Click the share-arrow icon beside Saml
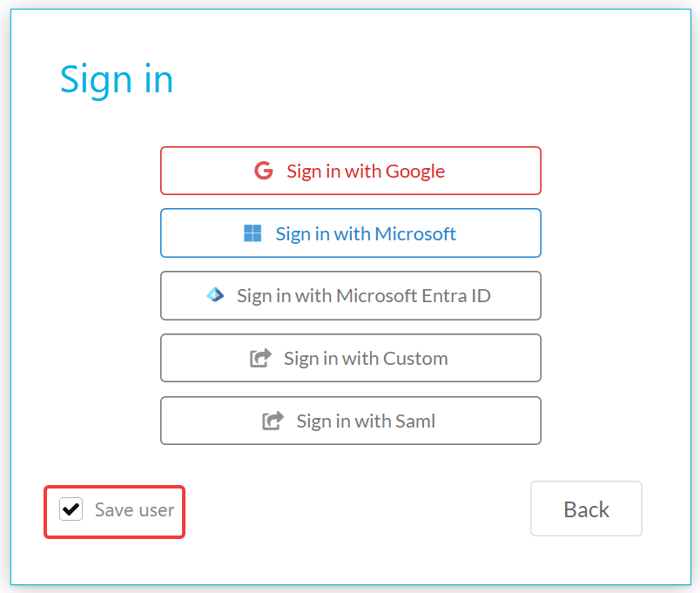The height and width of the screenshot is (593, 700). coord(273,421)
